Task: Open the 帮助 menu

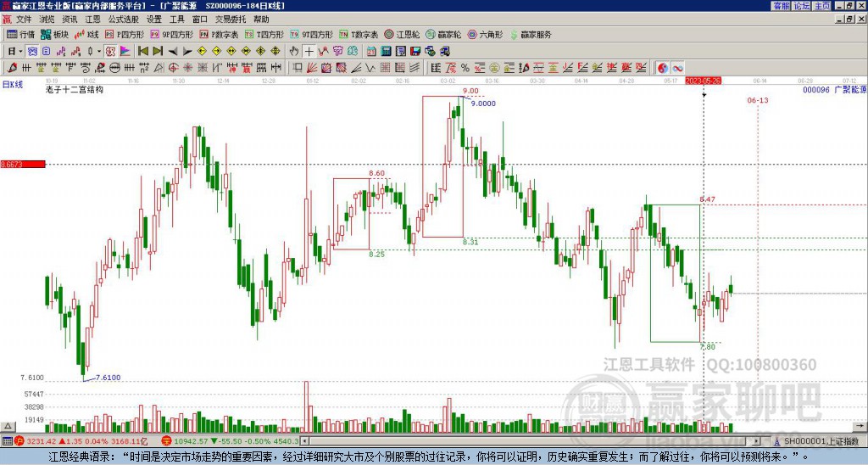Action: click(261, 20)
